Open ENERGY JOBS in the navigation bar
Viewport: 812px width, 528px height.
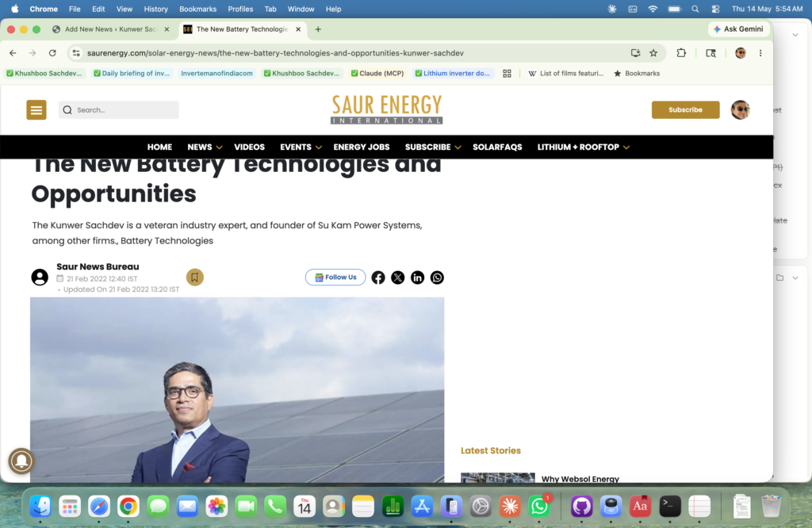coord(362,147)
